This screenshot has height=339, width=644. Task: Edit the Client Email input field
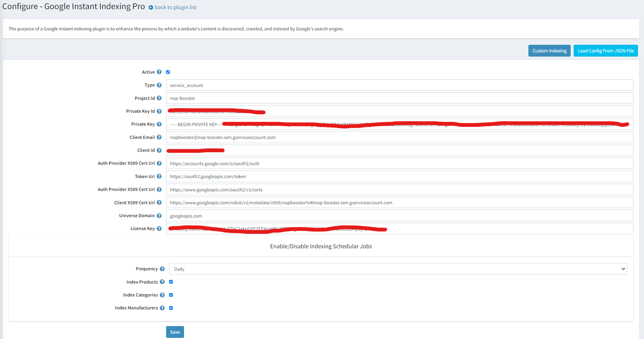click(400, 137)
